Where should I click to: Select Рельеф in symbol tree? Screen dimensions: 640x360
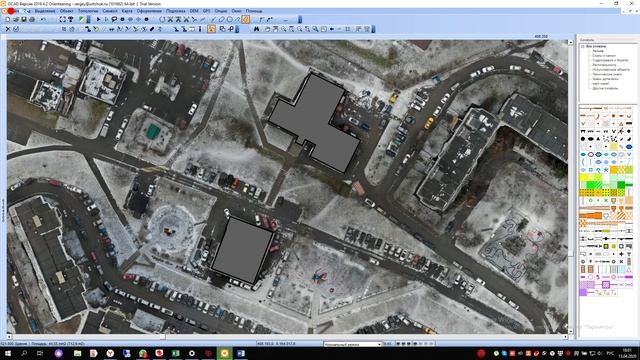(x=598, y=51)
